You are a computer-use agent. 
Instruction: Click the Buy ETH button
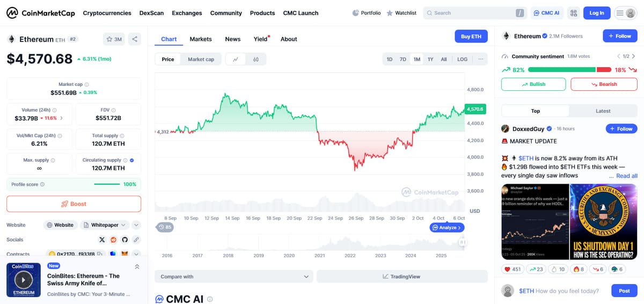471,37
